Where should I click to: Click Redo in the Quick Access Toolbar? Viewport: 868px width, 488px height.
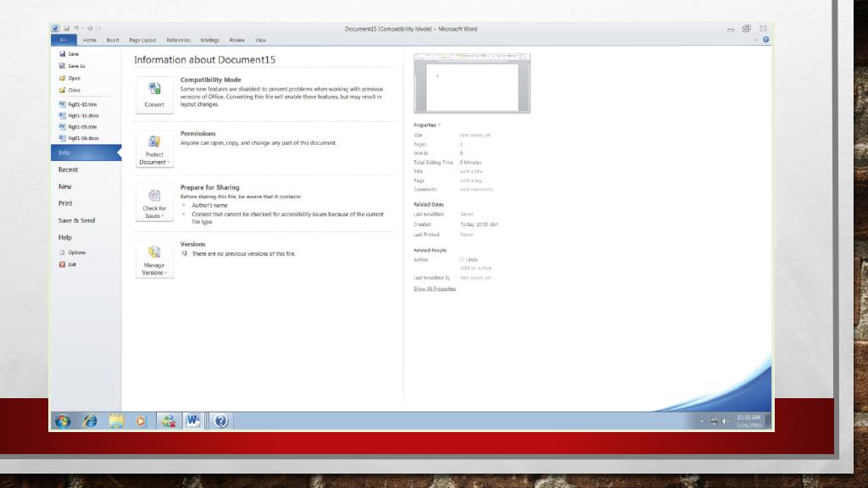(x=90, y=28)
